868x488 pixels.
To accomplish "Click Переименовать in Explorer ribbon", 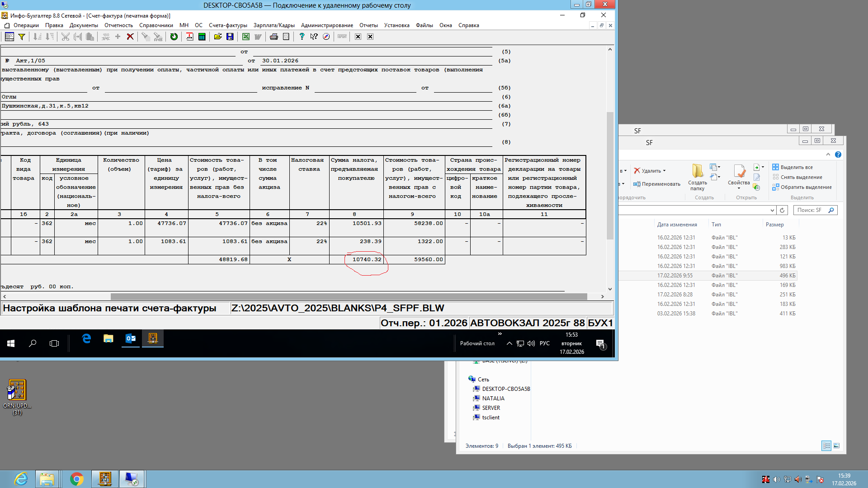I will pos(660,184).
